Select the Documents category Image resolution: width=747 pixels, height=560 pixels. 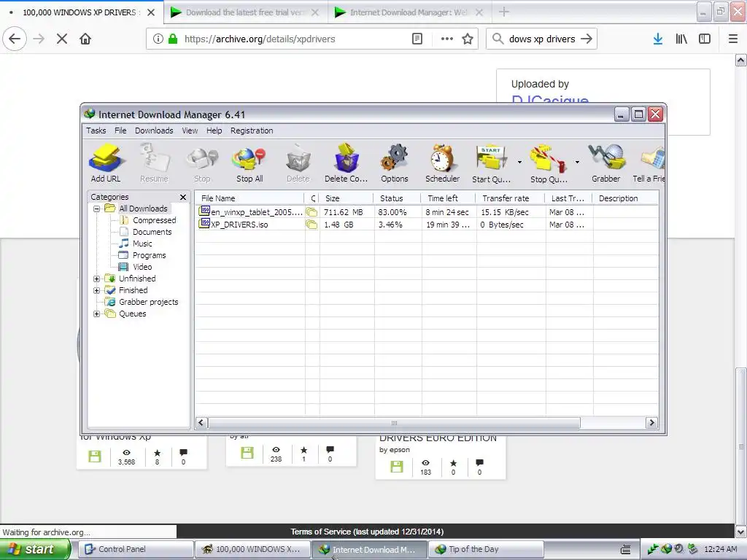(x=152, y=232)
